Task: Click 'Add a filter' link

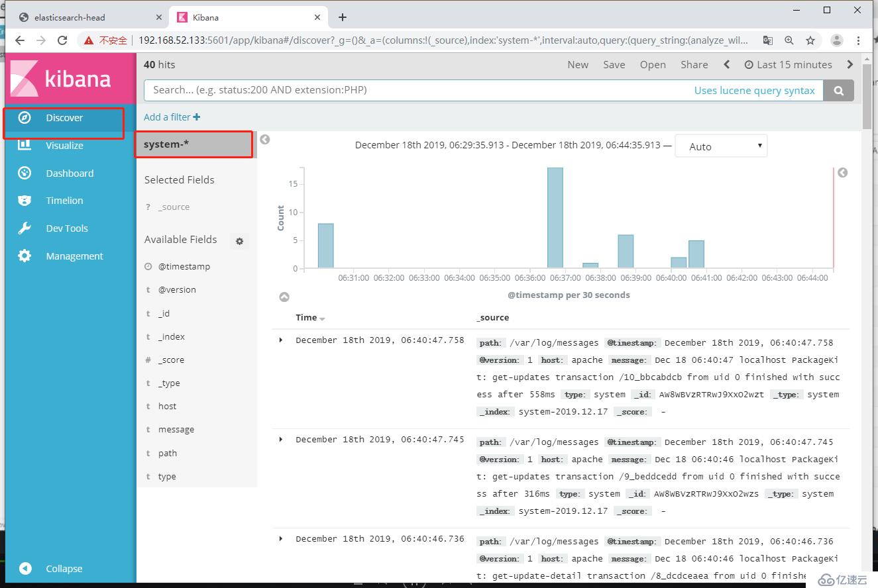Action: coord(172,117)
